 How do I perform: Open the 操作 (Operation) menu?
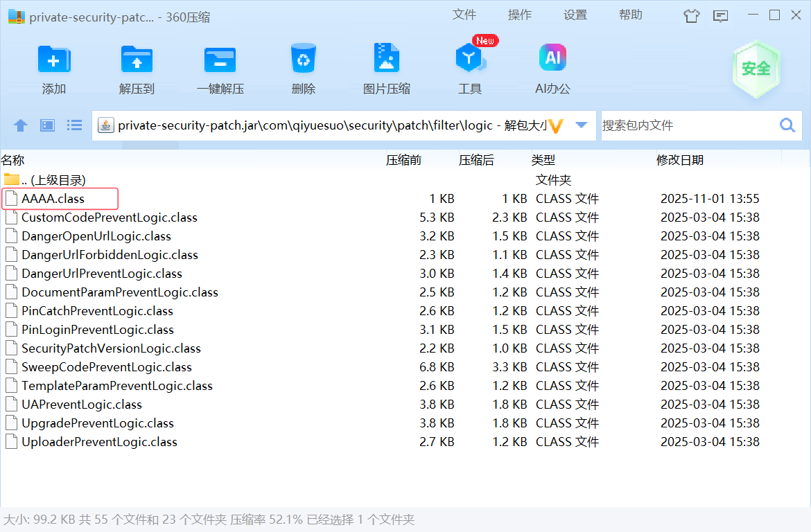(x=520, y=15)
